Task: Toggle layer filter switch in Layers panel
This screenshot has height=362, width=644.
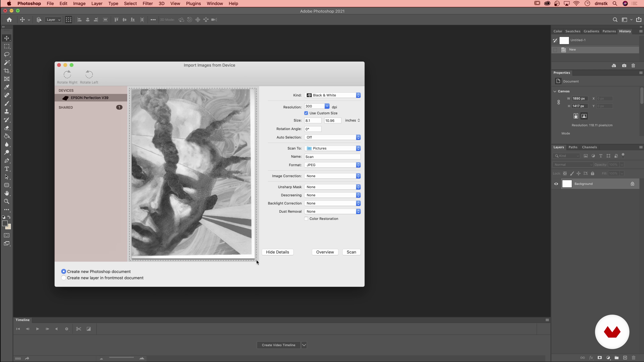Action: (623, 155)
